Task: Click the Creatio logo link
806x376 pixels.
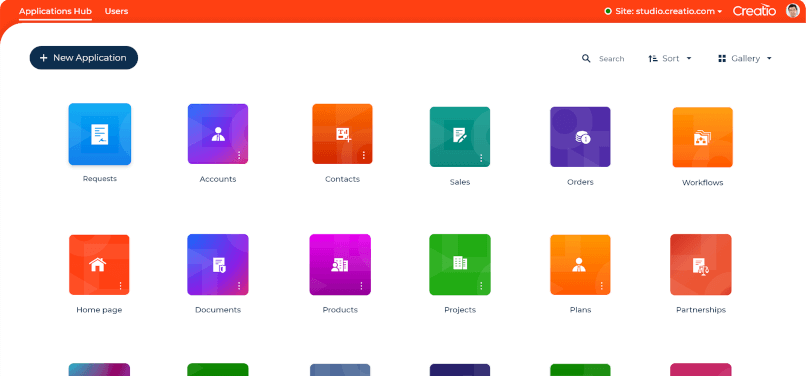Action: (x=754, y=11)
